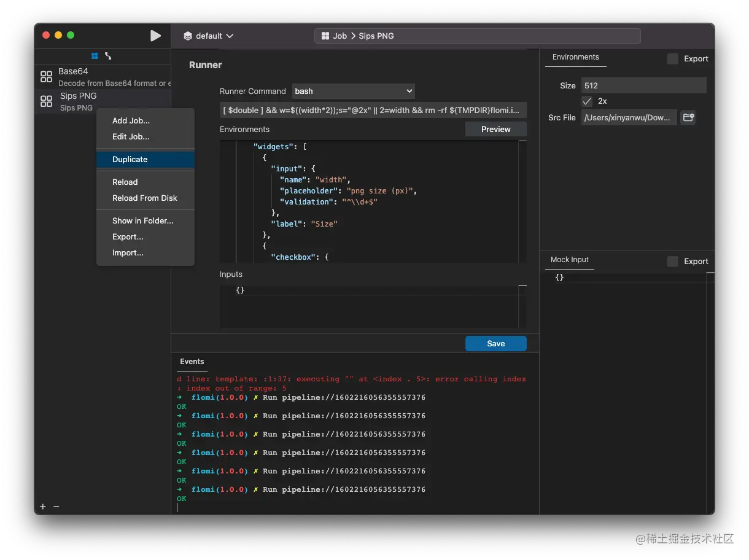Select the Base64 job icon
749x560 pixels.
46,77
